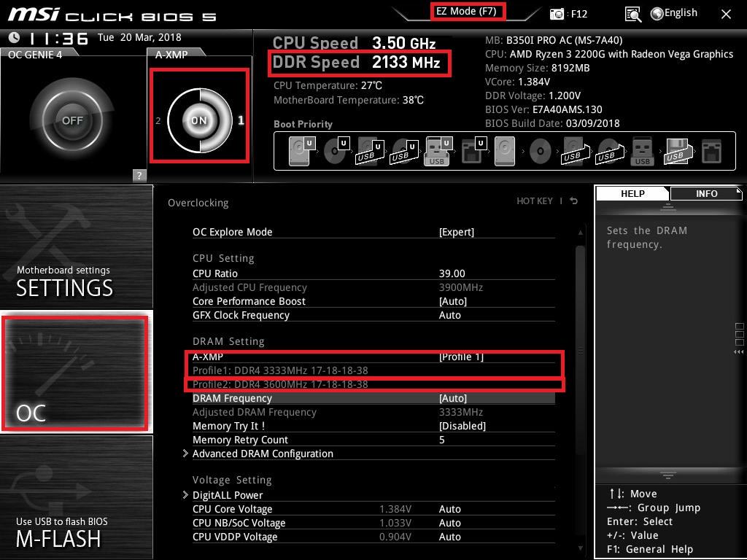Click 'Adjusted CPU Frequency' row

pos(373,287)
